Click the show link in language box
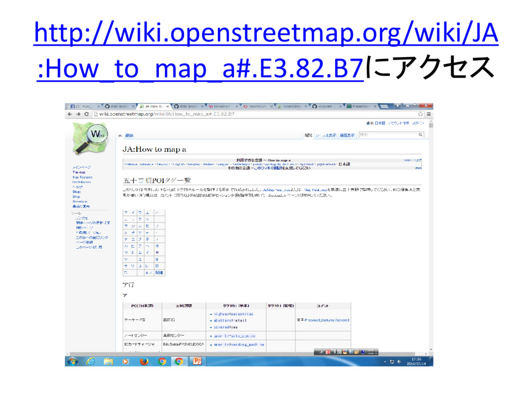 tap(418, 168)
